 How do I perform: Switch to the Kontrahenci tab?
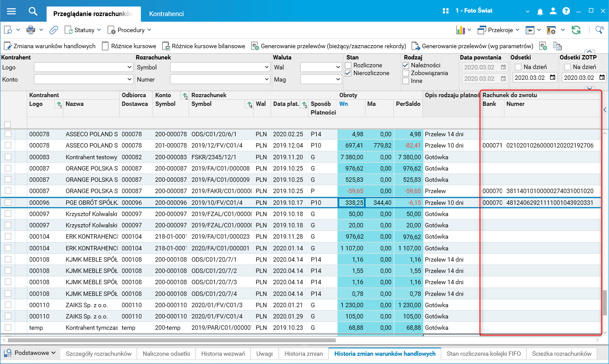166,14
